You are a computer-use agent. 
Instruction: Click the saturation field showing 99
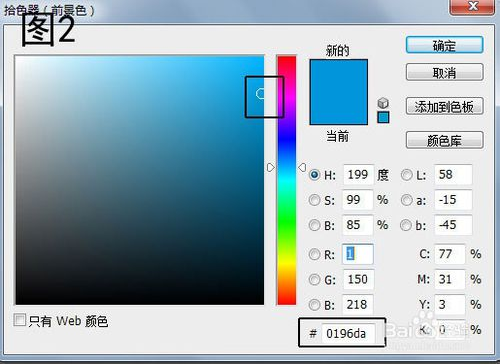(x=357, y=200)
